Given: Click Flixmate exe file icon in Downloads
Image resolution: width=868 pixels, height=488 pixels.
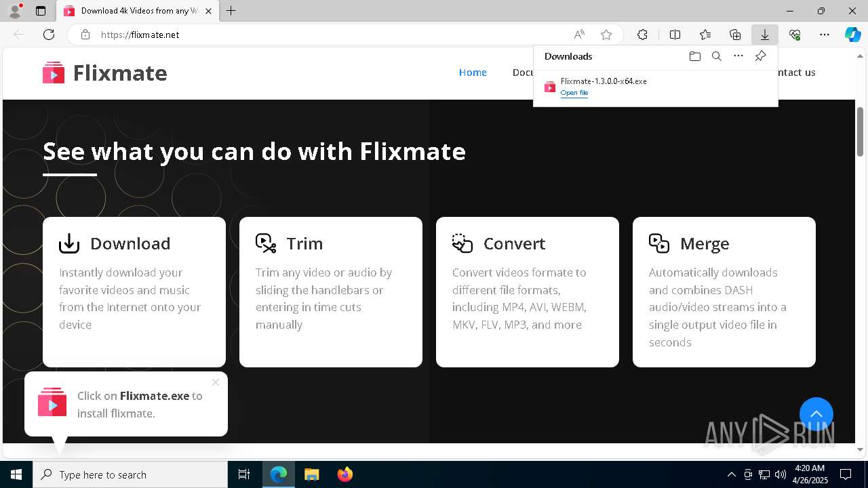Looking at the screenshot, I should click(550, 87).
